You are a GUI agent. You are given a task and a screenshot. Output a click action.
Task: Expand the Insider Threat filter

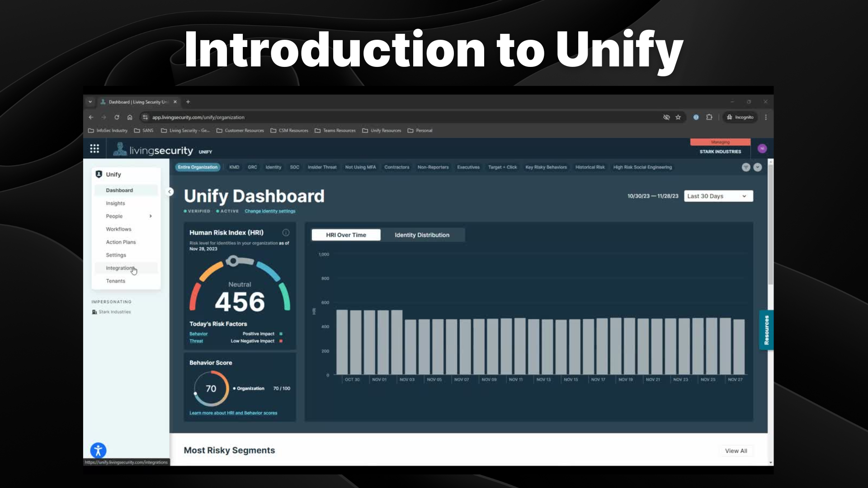click(x=322, y=167)
